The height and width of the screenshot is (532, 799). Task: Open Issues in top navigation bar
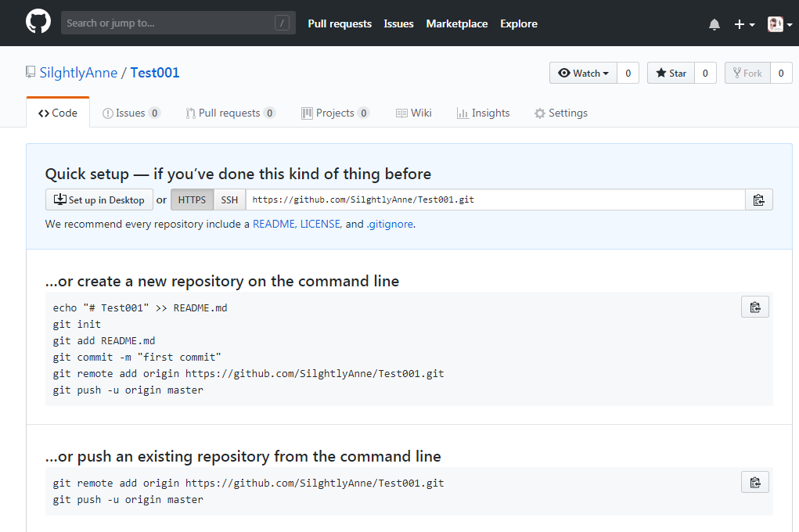point(398,24)
